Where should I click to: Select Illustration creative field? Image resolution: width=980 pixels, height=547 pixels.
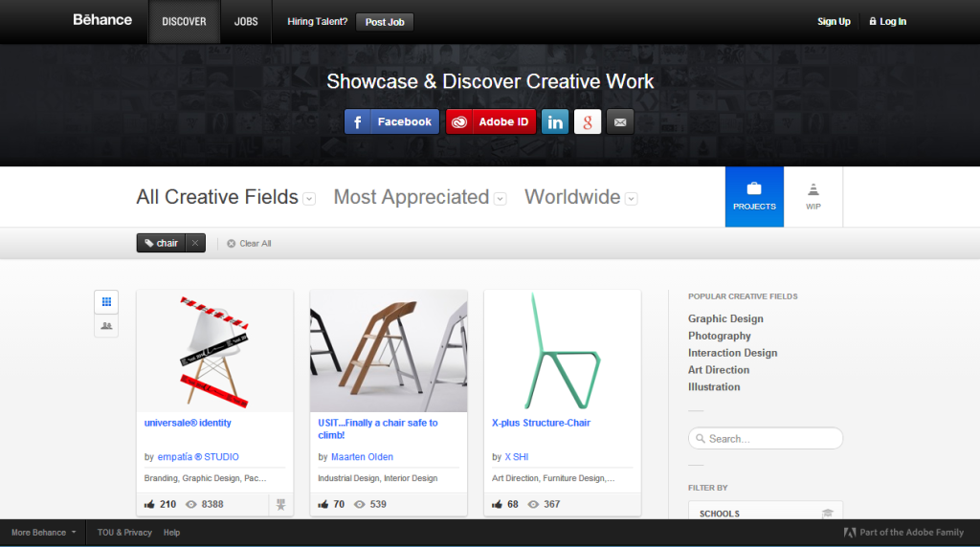(x=714, y=386)
